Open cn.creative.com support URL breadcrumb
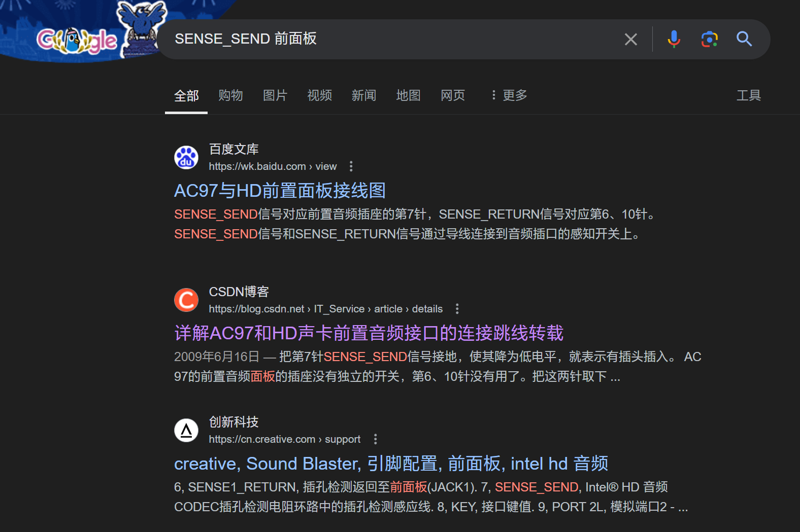 pyautogui.click(x=284, y=439)
